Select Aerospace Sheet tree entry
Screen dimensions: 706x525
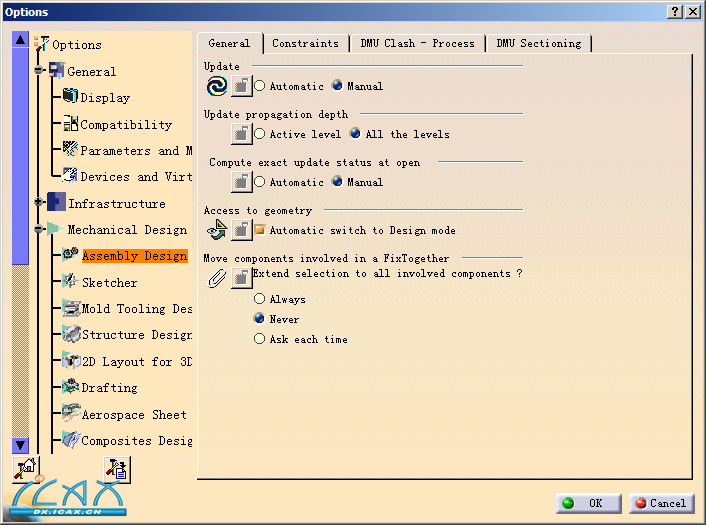pos(134,414)
